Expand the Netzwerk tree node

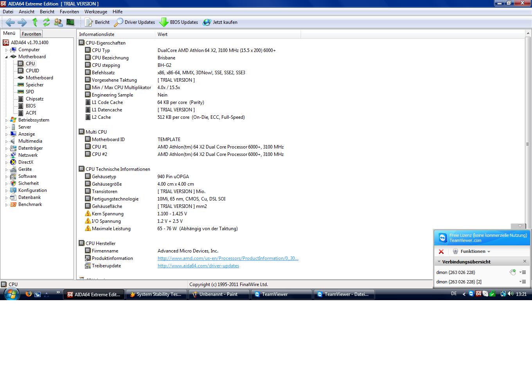[x=6, y=156]
